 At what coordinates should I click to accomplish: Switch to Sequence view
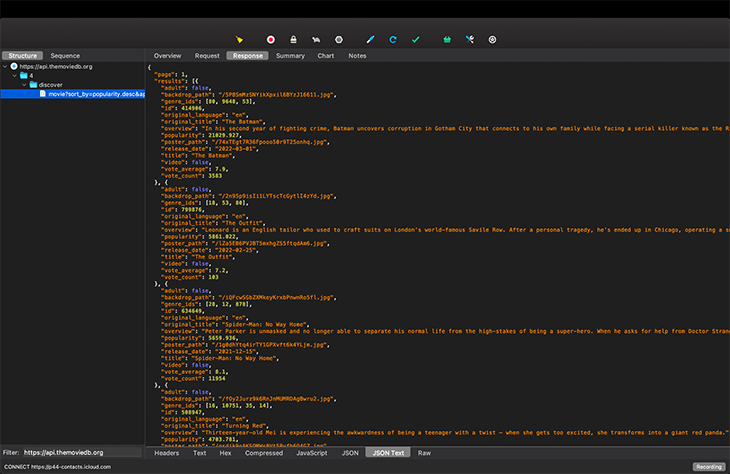65,55
